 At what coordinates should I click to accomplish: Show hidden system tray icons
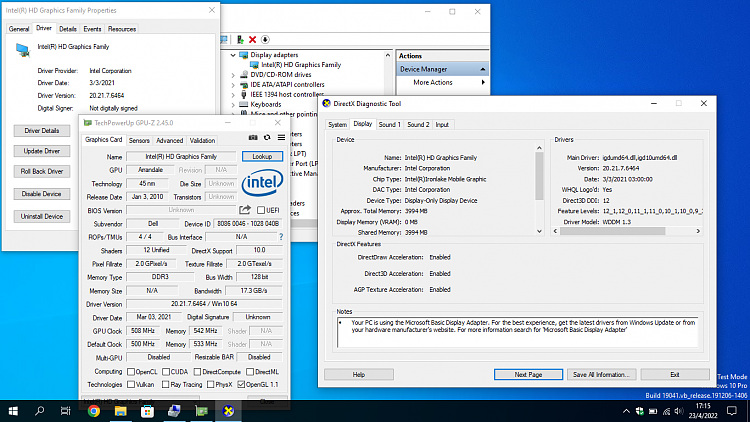[x=626, y=411]
